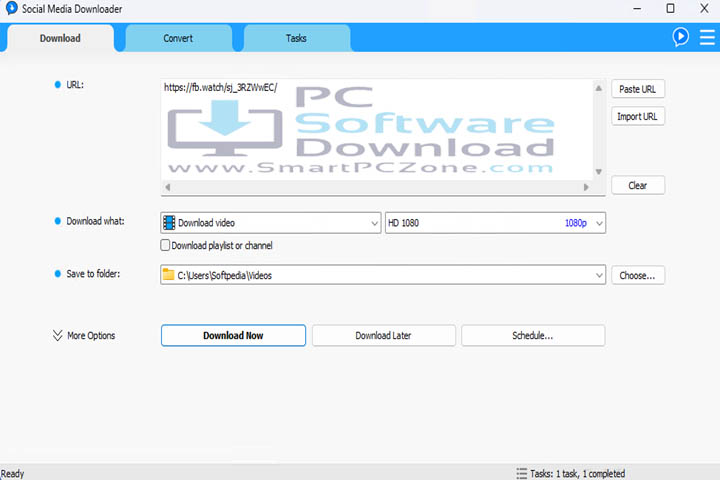The height and width of the screenshot is (480, 720).
Task: Clear the URL list with the Clear button
Action: pos(637,186)
